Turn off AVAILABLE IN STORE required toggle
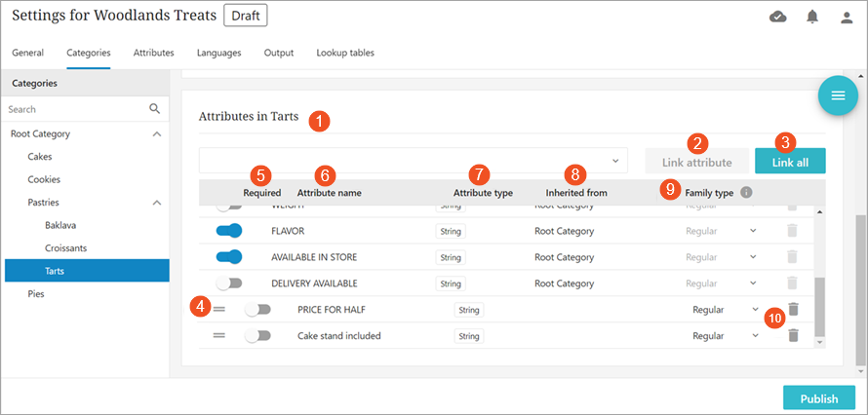 click(228, 257)
